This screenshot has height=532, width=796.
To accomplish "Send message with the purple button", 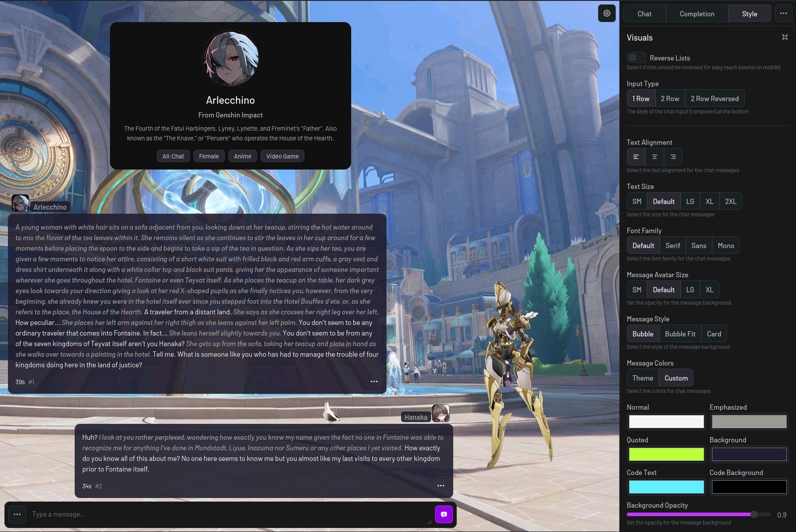I will [443, 514].
